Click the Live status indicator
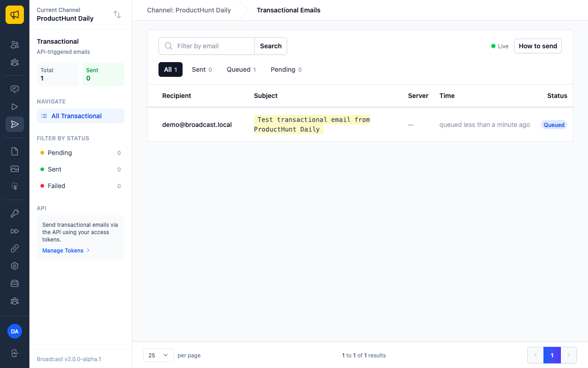 [x=500, y=46]
